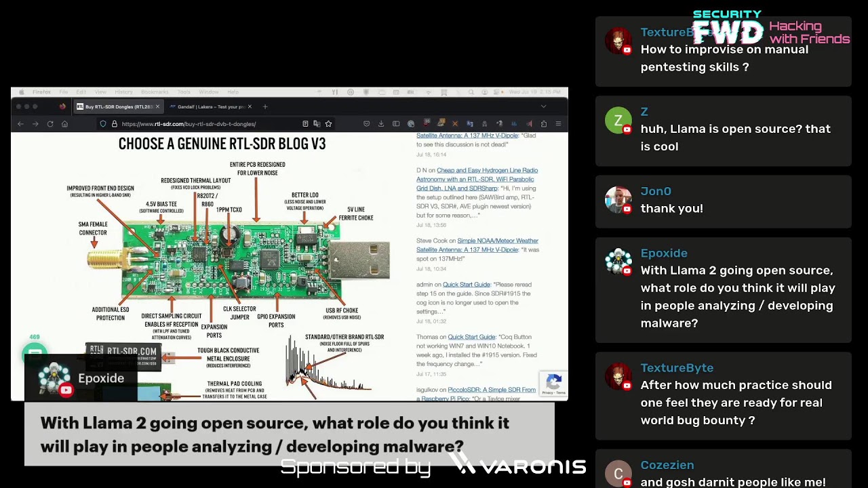Close the Buy RTL-SDR Dongles tab

coord(157,106)
